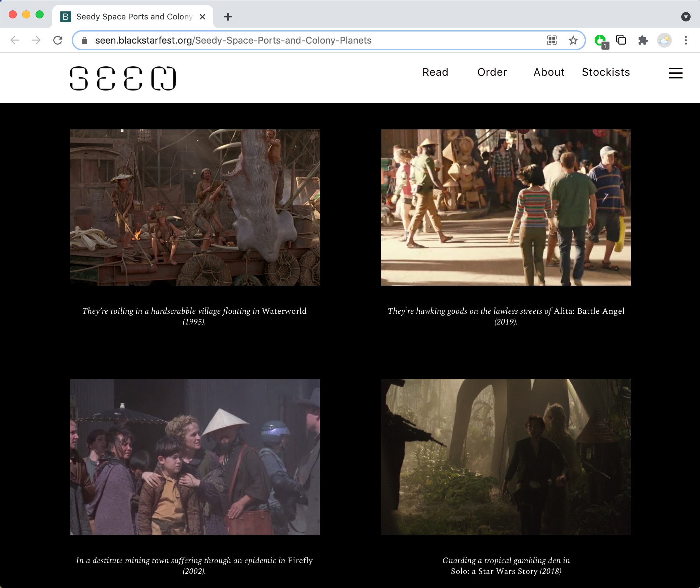Bookmark this page with star icon
The height and width of the screenshot is (588, 700).
point(573,41)
